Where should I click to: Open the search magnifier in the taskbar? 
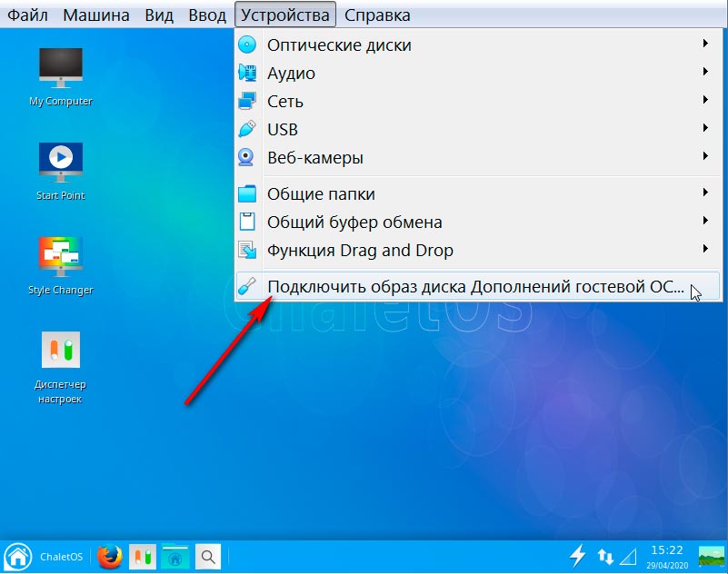[x=208, y=556]
